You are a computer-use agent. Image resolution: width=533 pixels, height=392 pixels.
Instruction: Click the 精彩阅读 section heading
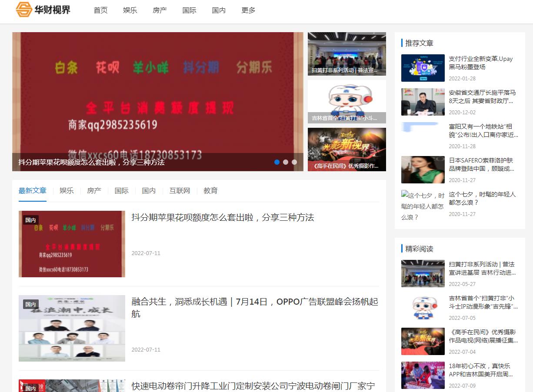[419, 249]
